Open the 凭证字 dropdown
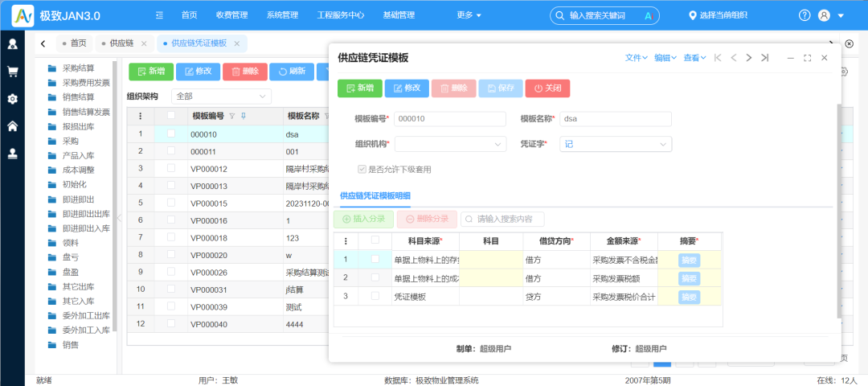Image resolution: width=868 pixels, height=386 pixels. click(616, 144)
